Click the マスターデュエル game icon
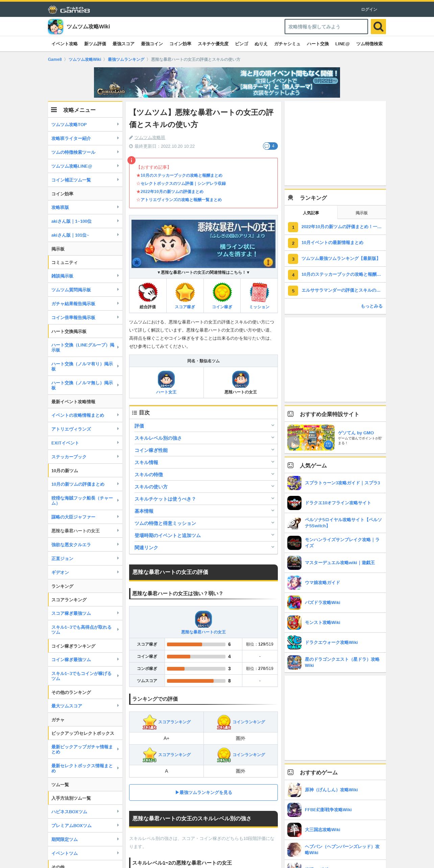 coord(294,563)
